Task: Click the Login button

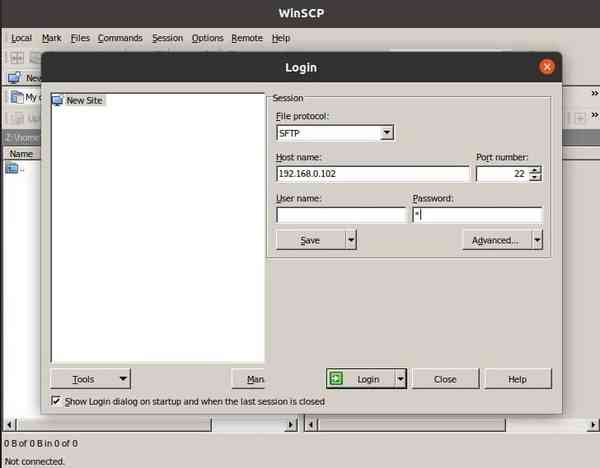Action: pos(360,379)
